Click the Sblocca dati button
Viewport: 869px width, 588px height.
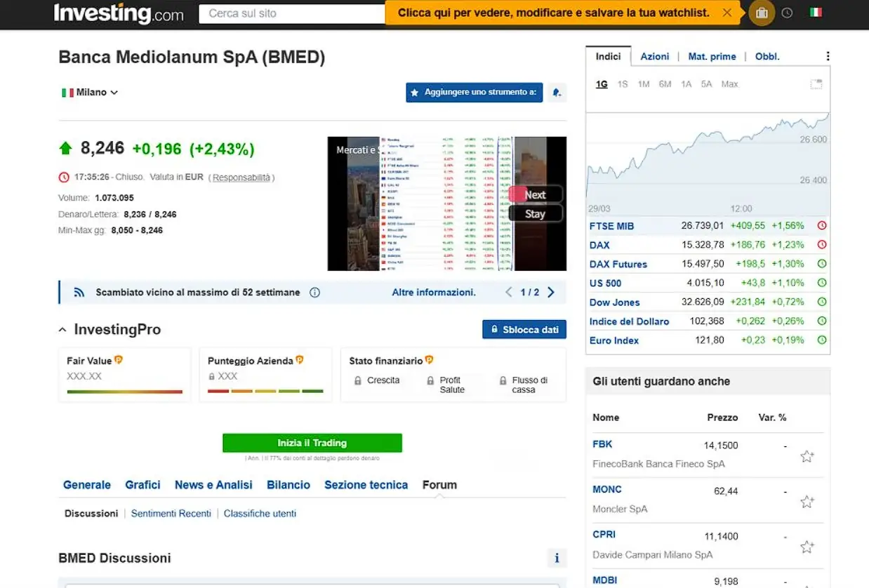[x=524, y=330]
